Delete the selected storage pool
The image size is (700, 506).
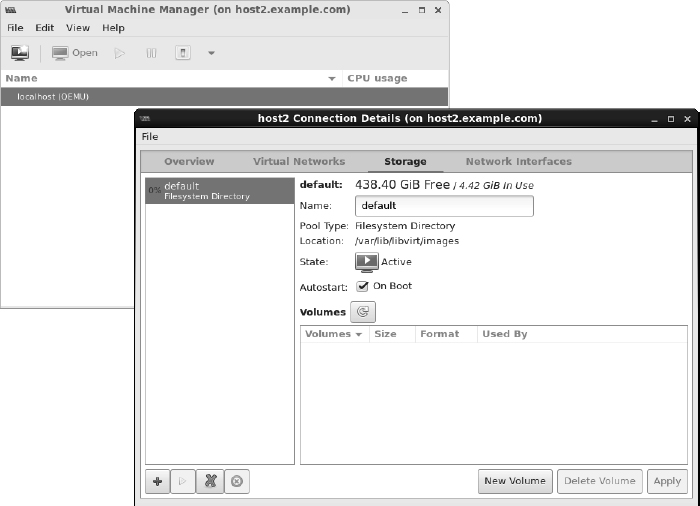pos(237,481)
